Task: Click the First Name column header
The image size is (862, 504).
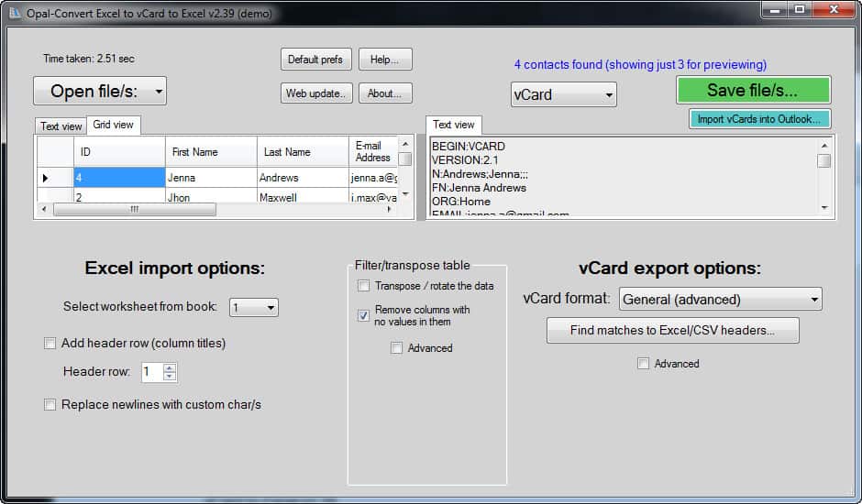Action: click(x=211, y=152)
